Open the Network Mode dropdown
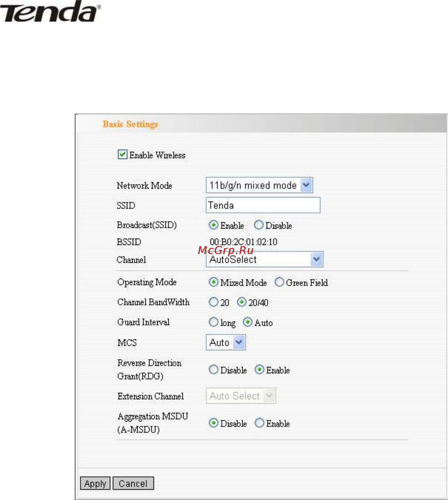The height and width of the screenshot is (500, 448). coord(259,185)
